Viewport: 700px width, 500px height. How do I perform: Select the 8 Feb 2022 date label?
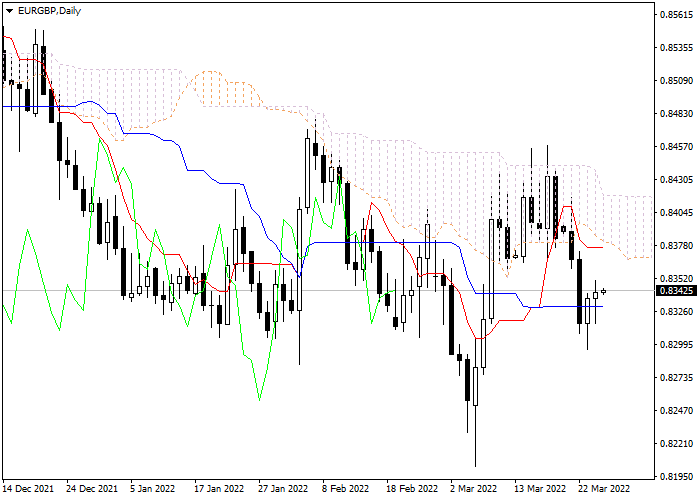346,488
